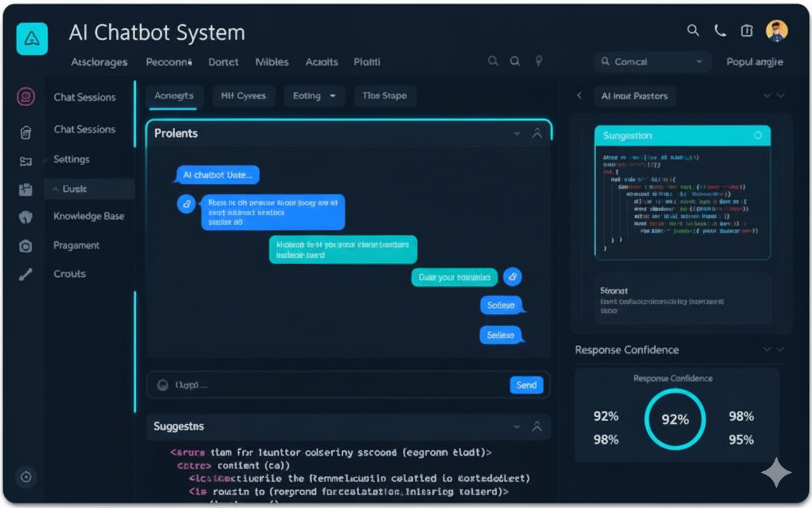Screen dimensions: 812x508
Task: Click the phone call icon
Action: click(x=720, y=30)
